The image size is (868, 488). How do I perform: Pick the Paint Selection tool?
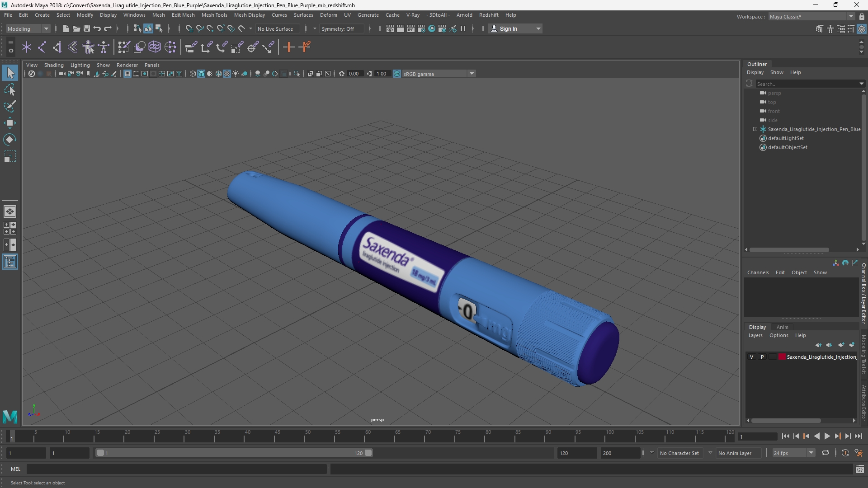pyautogui.click(x=10, y=106)
